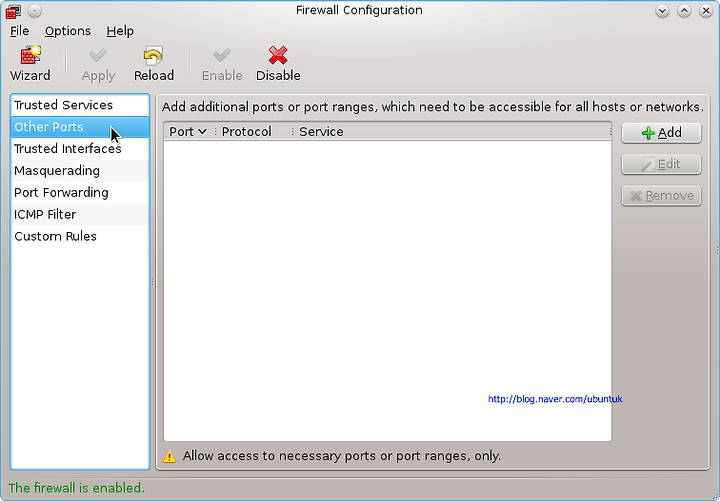The width and height of the screenshot is (720, 501).
Task: Close the Firewall Configuration window
Action: pos(706,11)
